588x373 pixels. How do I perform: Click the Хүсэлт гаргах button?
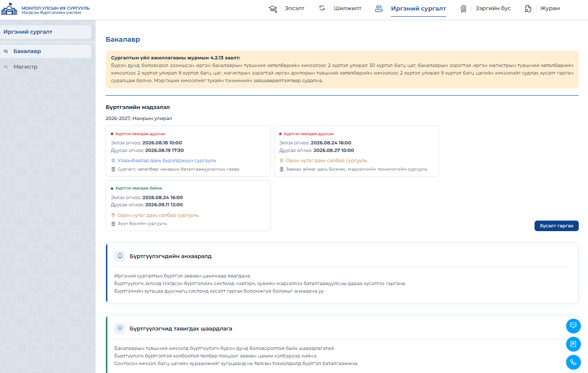click(x=556, y=226)
